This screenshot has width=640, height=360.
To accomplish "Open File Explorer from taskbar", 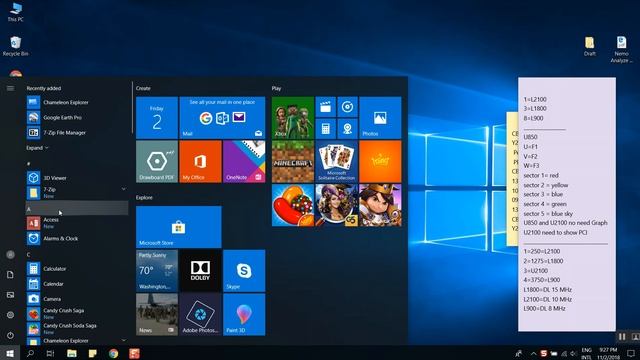I will (x=72, y=353).
